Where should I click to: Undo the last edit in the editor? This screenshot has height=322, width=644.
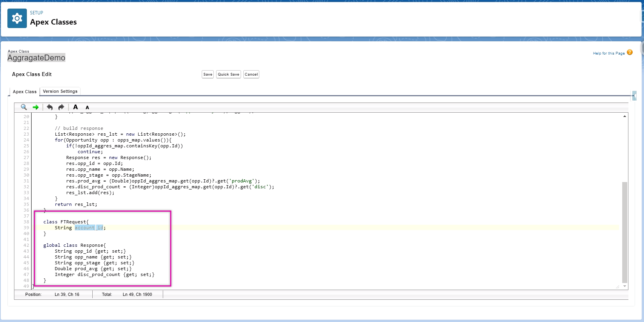[x=50, y=107]
